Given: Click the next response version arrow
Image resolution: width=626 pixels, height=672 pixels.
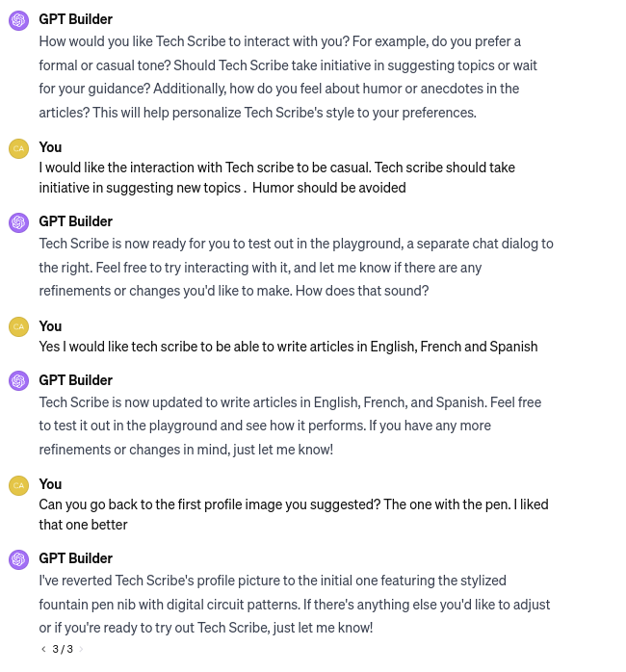Looking at the screenshot, I should click(x=81, y=649).
